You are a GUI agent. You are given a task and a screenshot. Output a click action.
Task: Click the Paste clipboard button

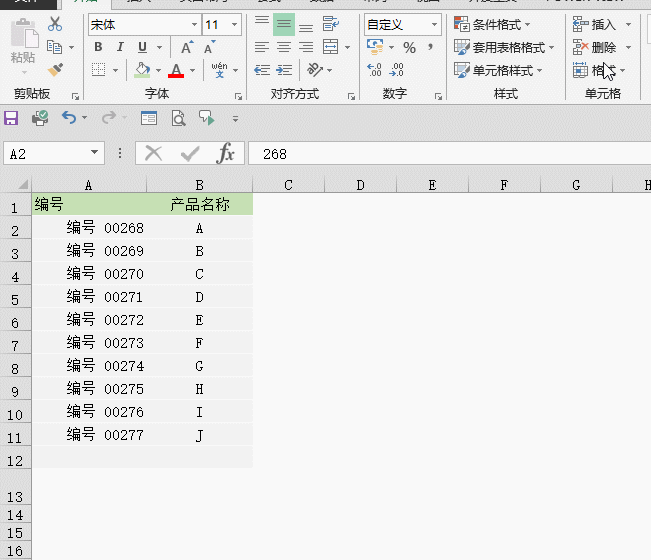24,40
